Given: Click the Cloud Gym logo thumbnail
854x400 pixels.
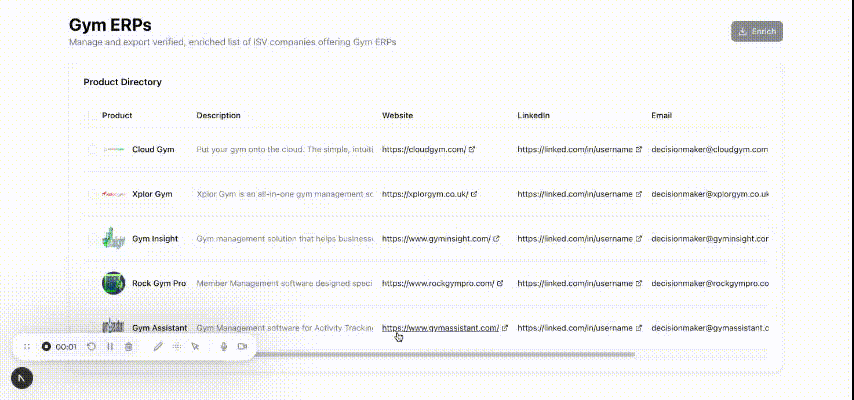Looking at the screenshot, I should (114, 149).
